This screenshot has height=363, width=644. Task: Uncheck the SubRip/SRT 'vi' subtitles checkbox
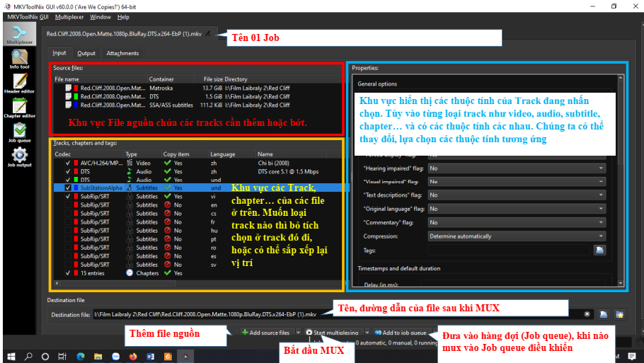[x=68, y=196]
